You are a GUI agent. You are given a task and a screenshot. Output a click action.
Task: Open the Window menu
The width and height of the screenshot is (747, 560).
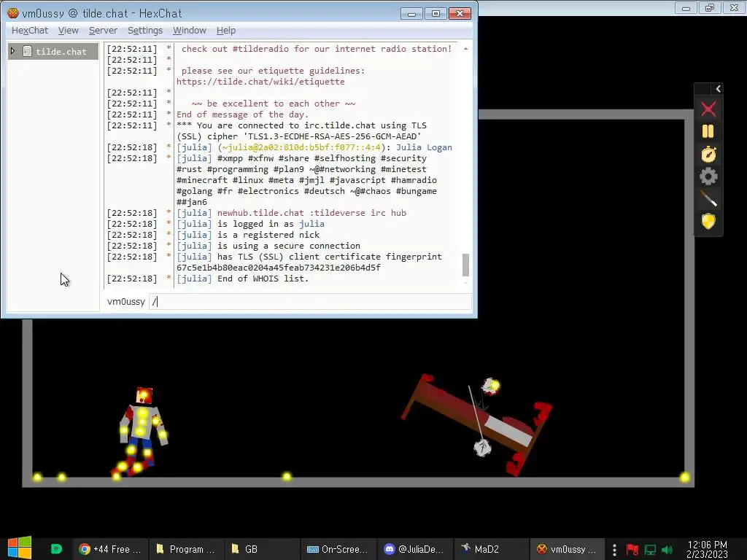(189, 31)
